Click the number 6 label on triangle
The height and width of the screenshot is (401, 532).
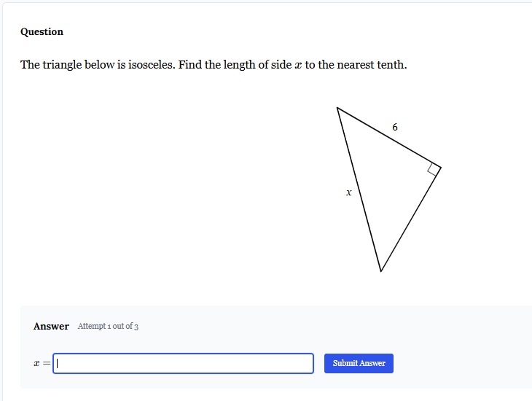[395, 127]
